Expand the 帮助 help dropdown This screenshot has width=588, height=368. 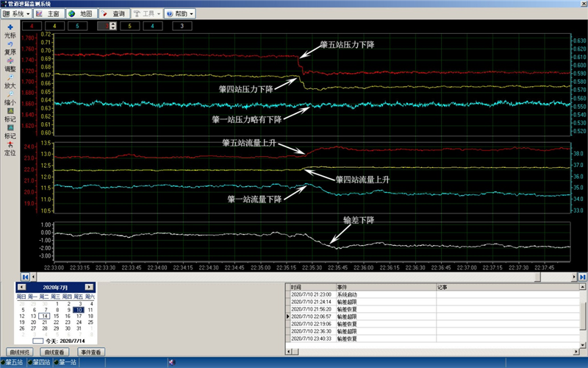click(179, 14)
